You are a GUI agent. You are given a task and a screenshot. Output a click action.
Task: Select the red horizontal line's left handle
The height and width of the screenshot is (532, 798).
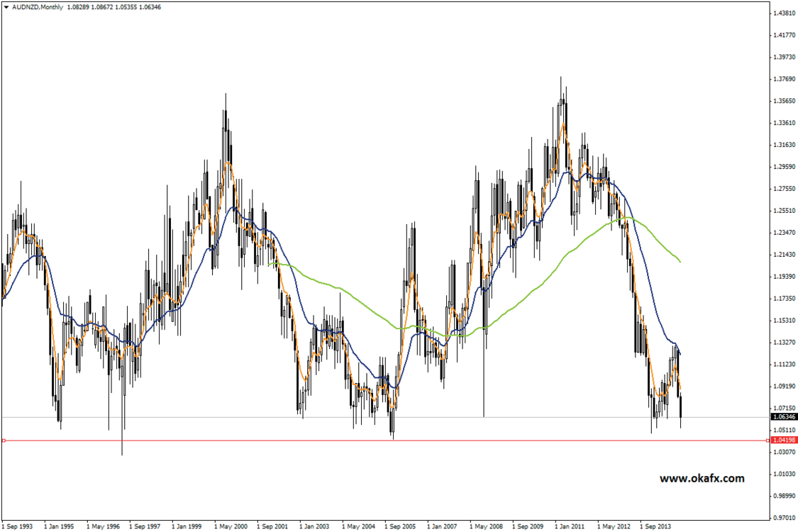[x=4, y=440]
